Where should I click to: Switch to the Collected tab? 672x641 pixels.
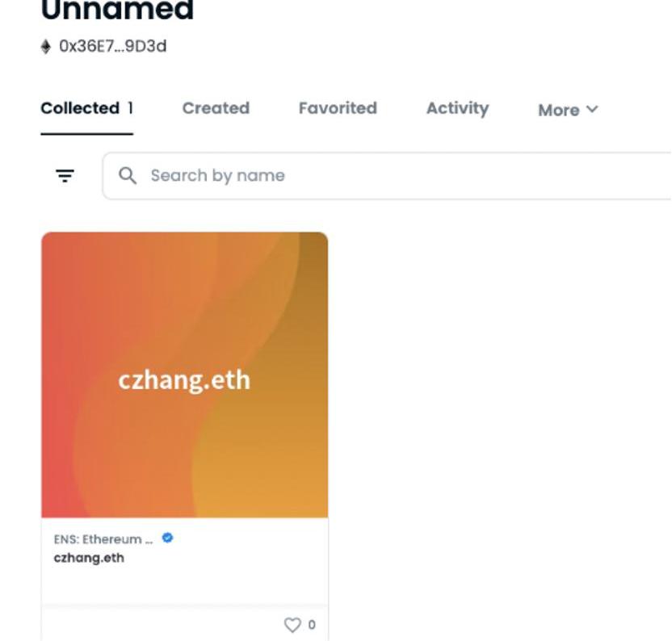pyautogui.click(x=80, y=108)
